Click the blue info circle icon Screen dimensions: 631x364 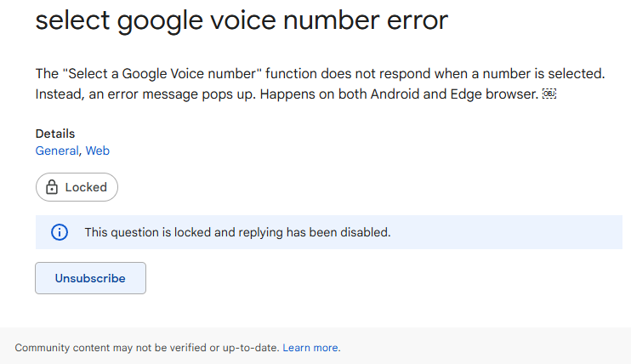click(x=60, y=232)
